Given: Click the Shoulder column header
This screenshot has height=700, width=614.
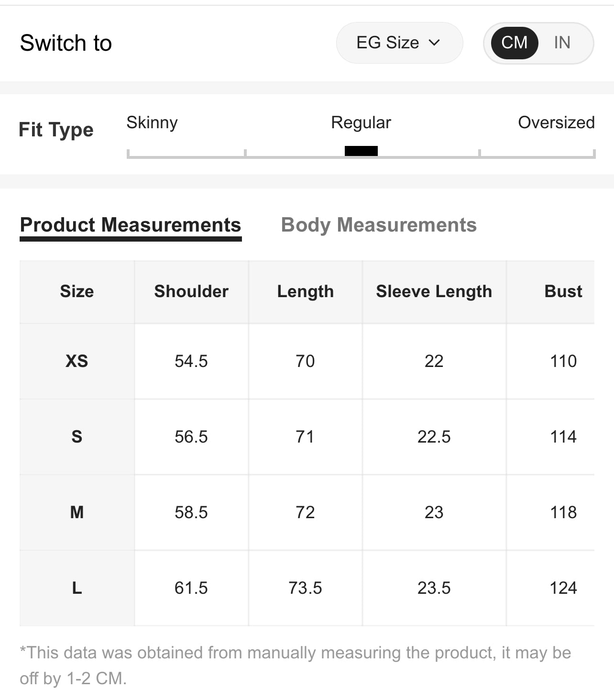Looking at the screenshot, I should (191, 291).
